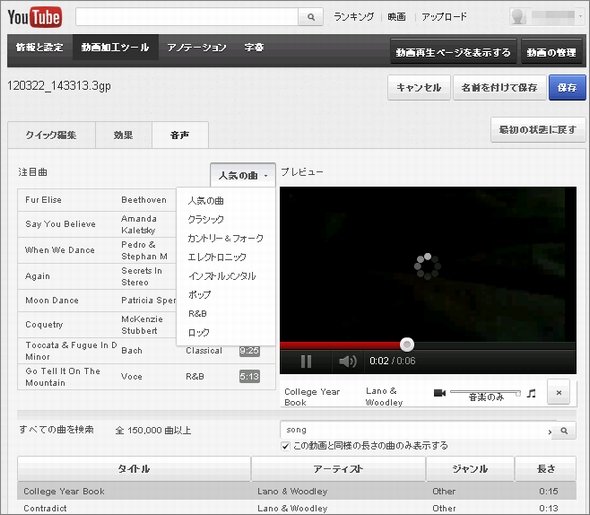Open the アップロード link
The width and height of the screenshot is (590, 515).
[x=444, y=17]
